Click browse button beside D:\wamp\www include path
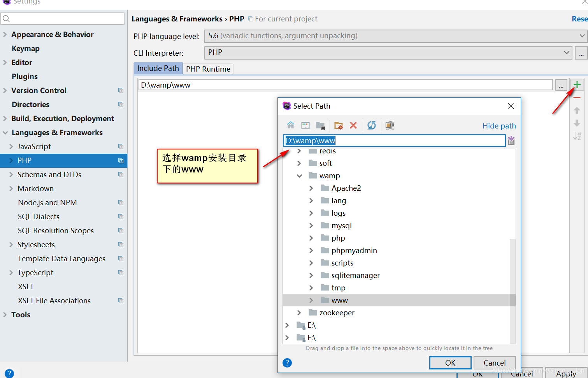 (x=561, y=85)
